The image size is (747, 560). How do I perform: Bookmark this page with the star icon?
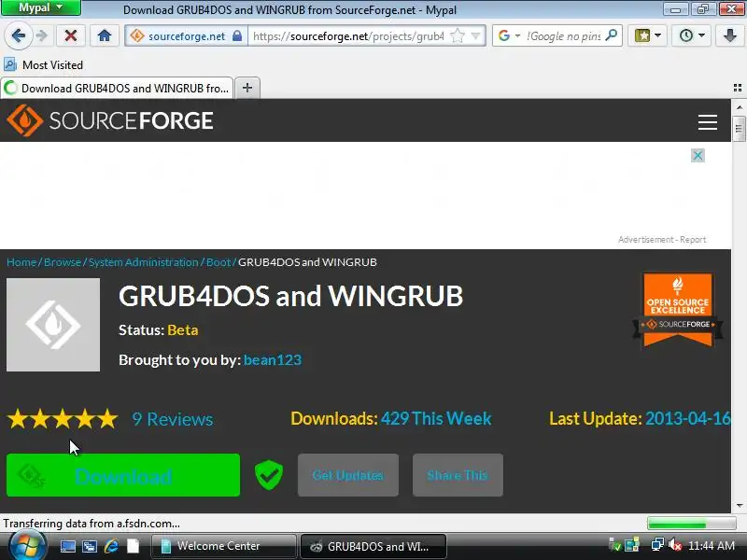click(457, 35)
